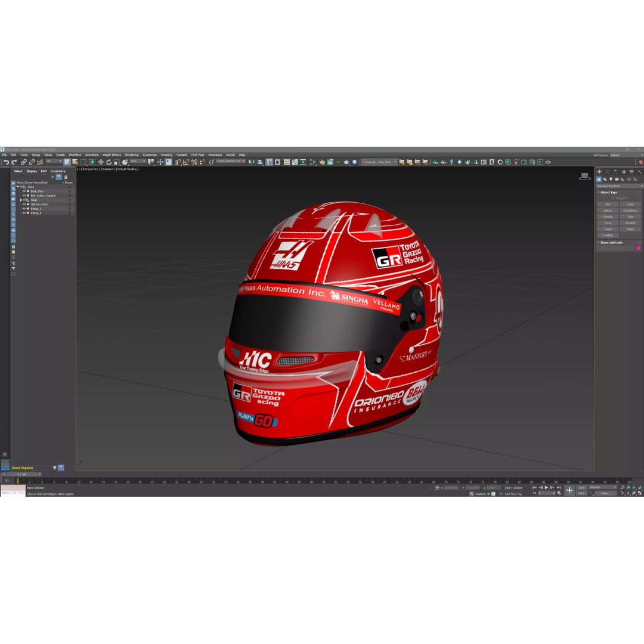Open the Modify command panel tab
The width and height of the screenshot is (644, 644).
(608, 172)
